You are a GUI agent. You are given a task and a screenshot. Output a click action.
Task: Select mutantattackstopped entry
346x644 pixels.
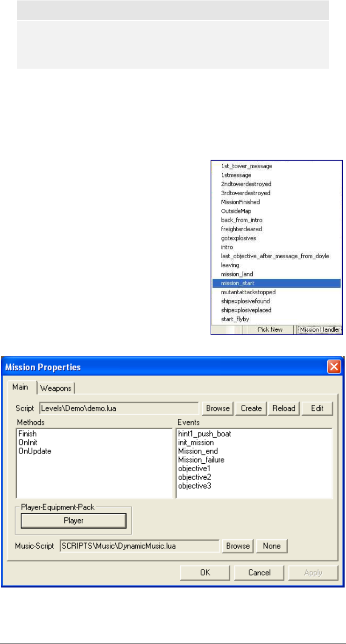248,292
